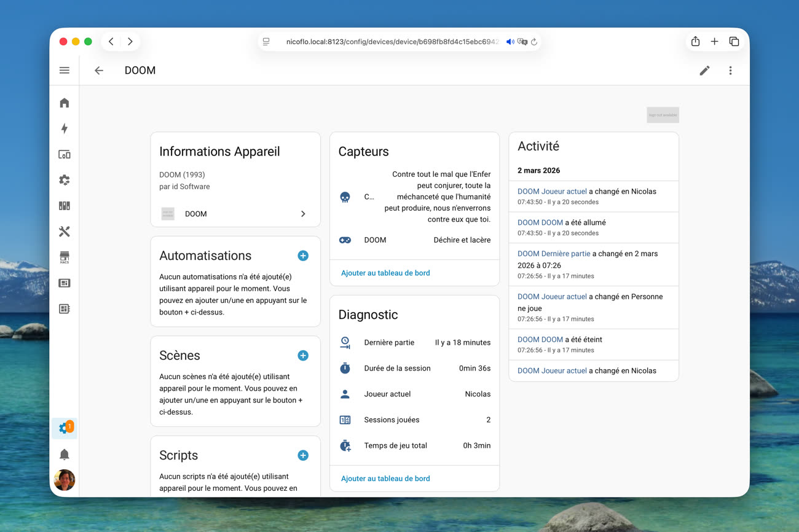The width and height of the screenshot is (799, 532).
Task: Toggle the sidebar hamburger menu
Action: click(65, 71)
